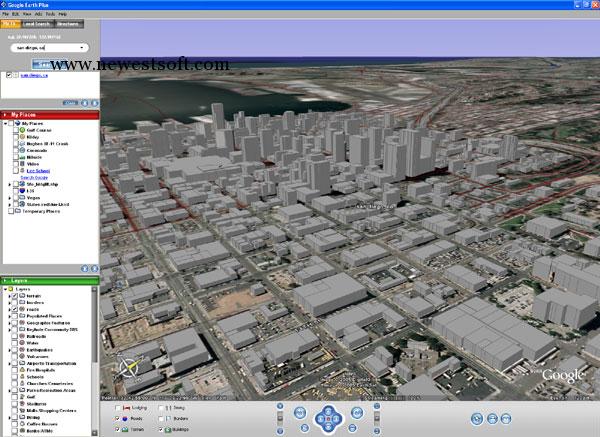The height and width of the screenshot is (437, 600).
Task: Click the Layers list scrollbar thumb
Action: [x=95, y=328]
